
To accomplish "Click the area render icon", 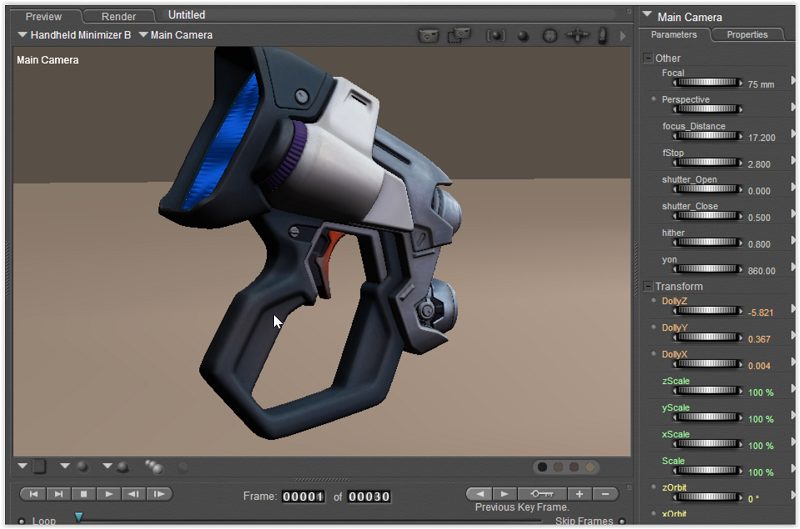I will coord(459,35).
